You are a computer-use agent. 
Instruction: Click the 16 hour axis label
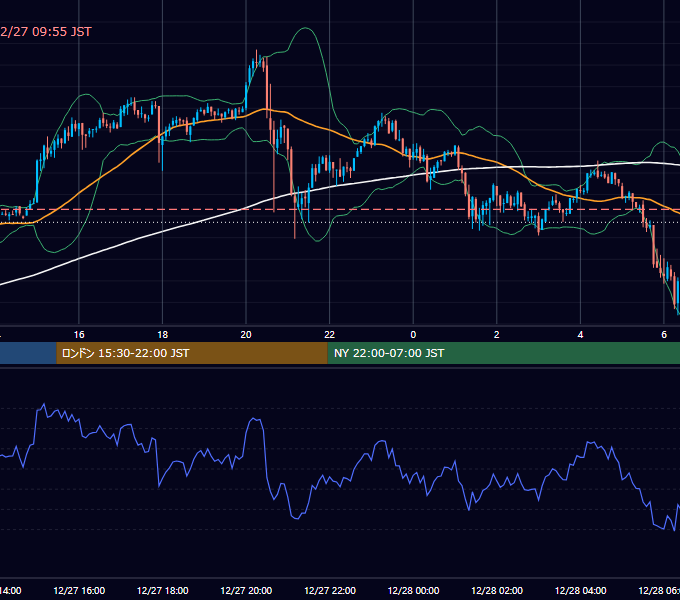point(79,335)
